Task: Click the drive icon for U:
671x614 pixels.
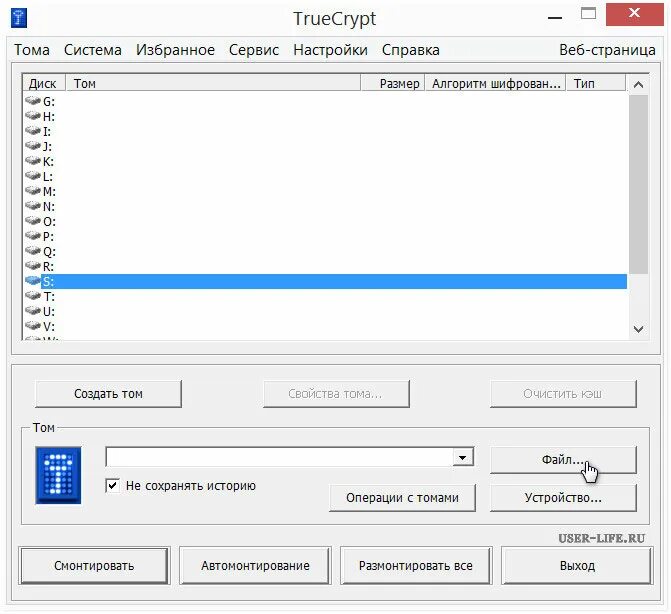Action: [33, 311]
